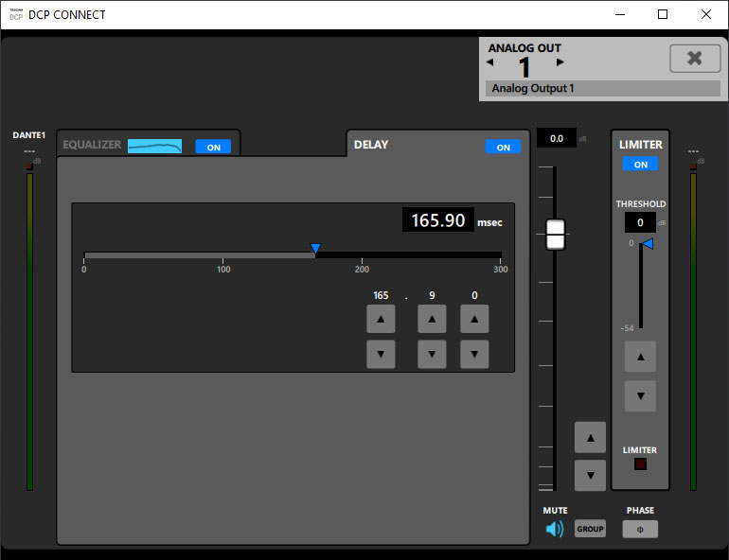The image size is (729, 560).
Task: Increase the delay hundredths digit (0)
Action: tap(474, 319)
